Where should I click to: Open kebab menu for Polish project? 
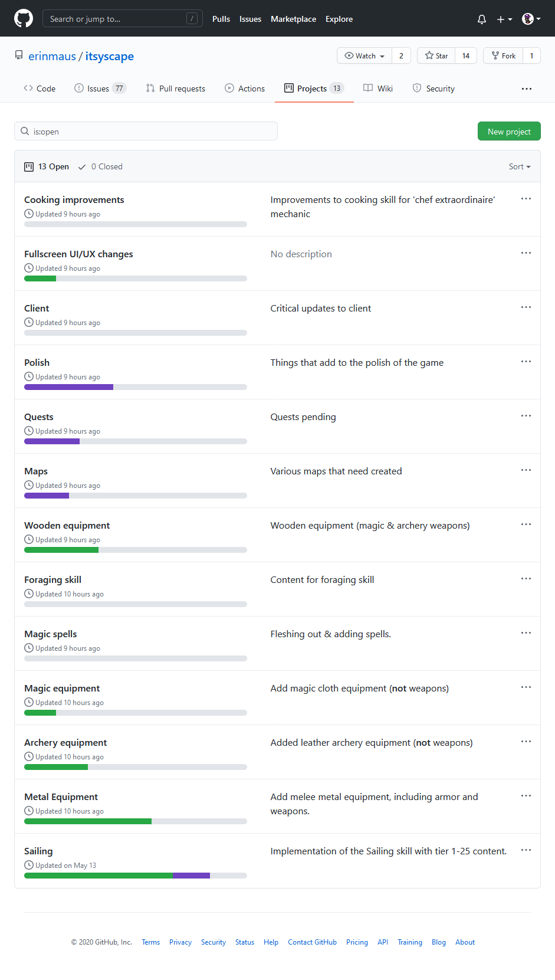(x=526, y=362)
